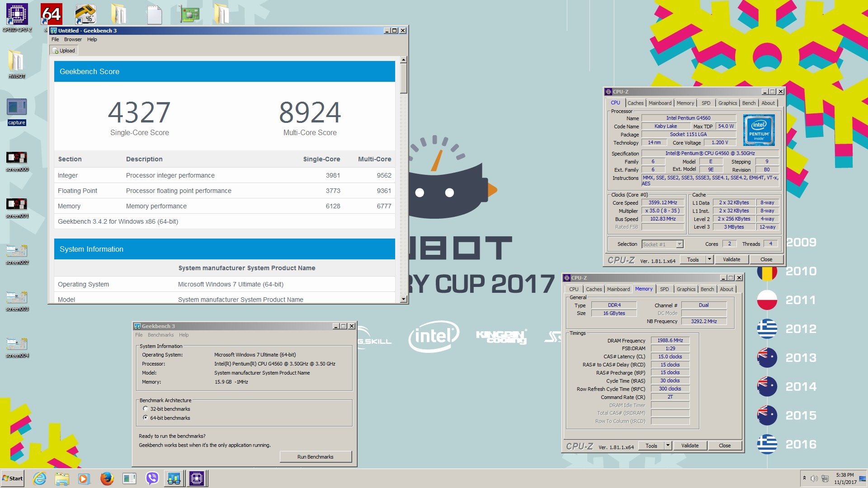This screenshot has width=868, height=488.
Task: Click the Geekbench results scrollbar down arrow
Action: [x=404, y=299]
